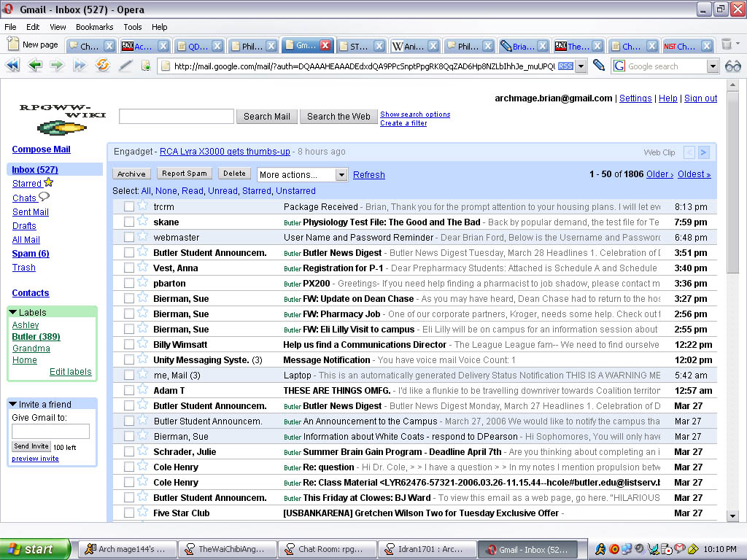Show next web clip
Screen dimensions: 747x560
[x=704, y=152]
